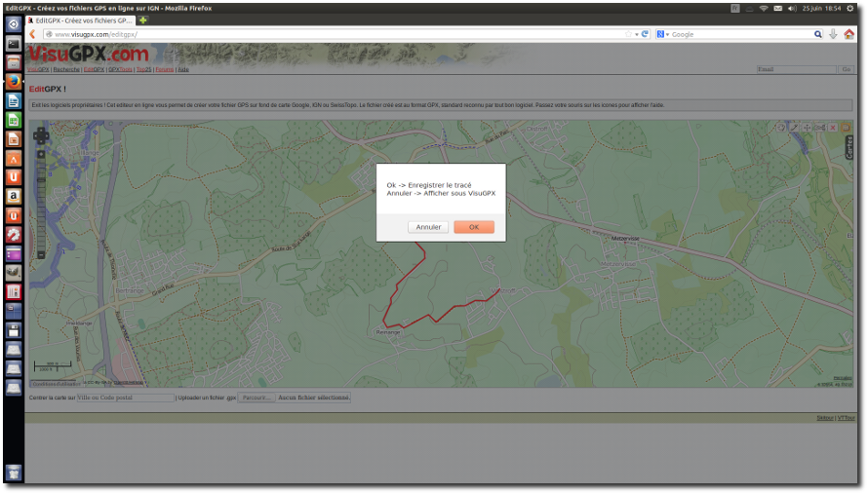Open the Fr keyboard layout indicator

735,9
